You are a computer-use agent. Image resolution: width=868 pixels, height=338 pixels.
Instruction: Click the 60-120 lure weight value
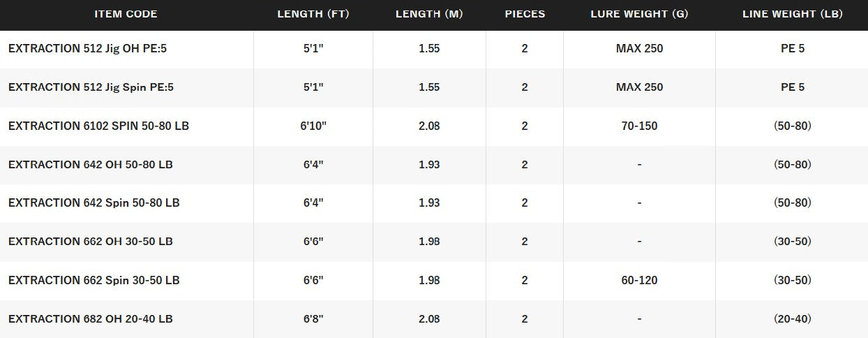click(x=639, y=281)
